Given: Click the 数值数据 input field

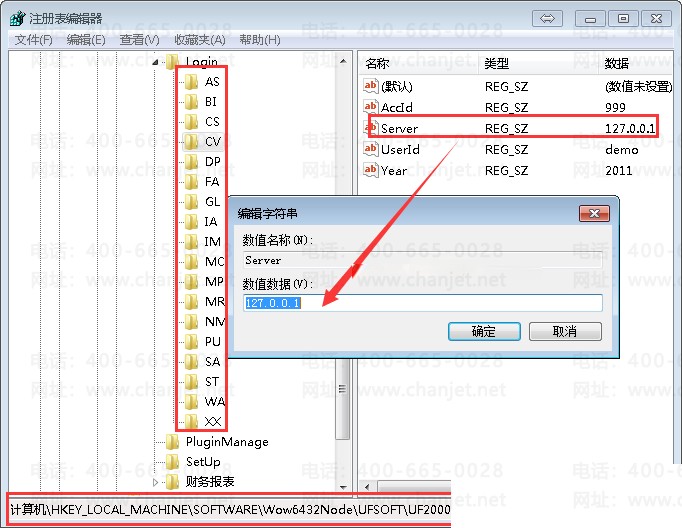Looking at the screenshot, I should point(423,303).
